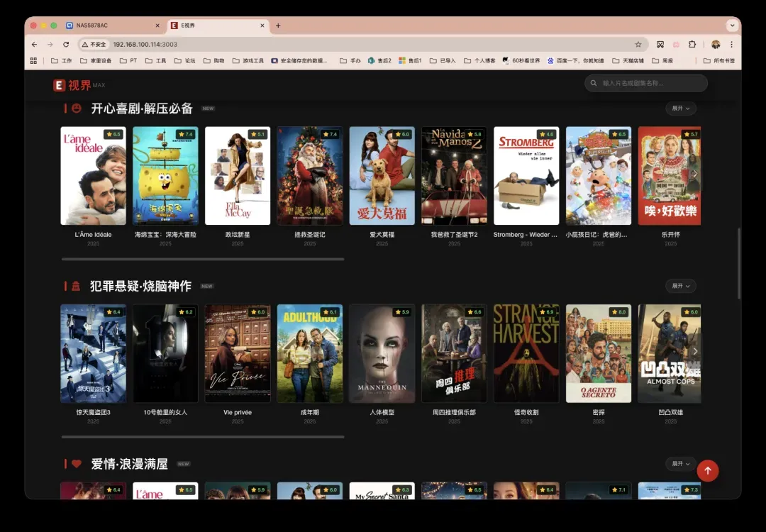The width and height of the screenshot is (766, 532).
Task: Open the 所有书签 folder
Action: pos(719,60)
